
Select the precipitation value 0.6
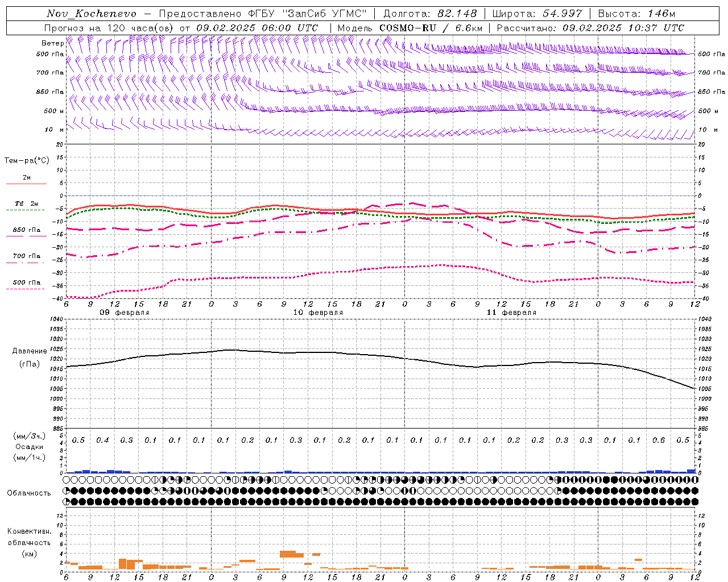[x=659, y=440]
